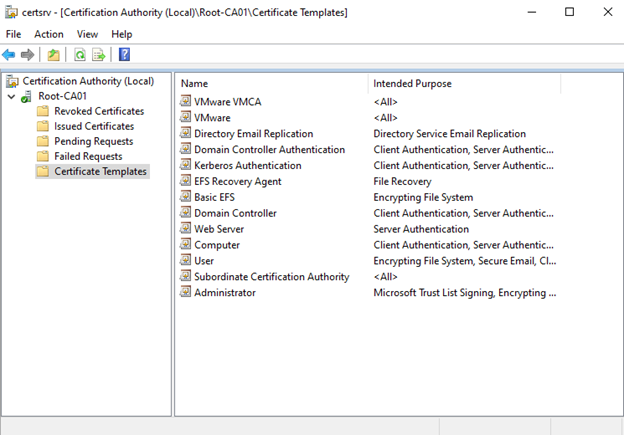Open the View menu
The height and width of the screenshot is (435, 624).
[x=87, y=34]
